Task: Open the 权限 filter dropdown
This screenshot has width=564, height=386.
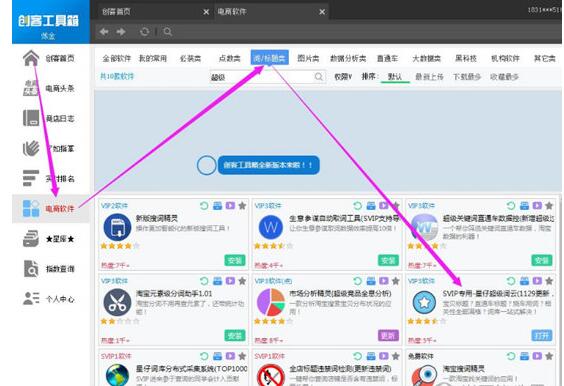Action: pyautogui.click(x=343, y=77)
